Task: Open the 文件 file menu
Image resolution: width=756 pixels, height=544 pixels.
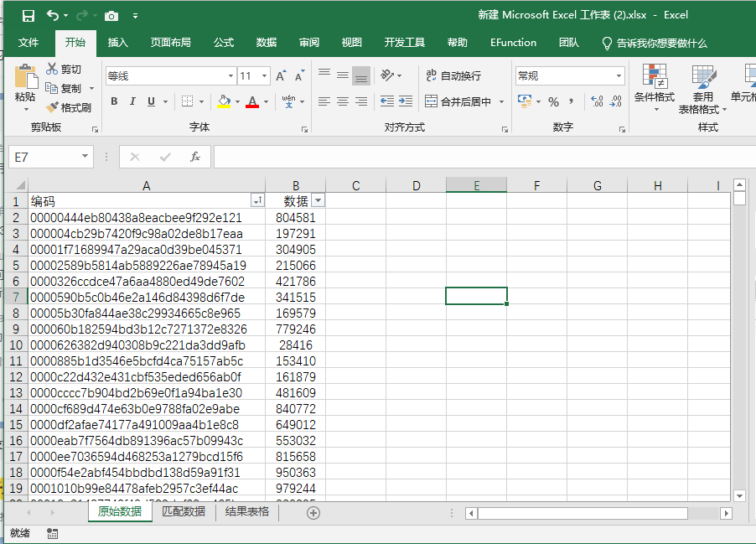Action: pos(28,43)
